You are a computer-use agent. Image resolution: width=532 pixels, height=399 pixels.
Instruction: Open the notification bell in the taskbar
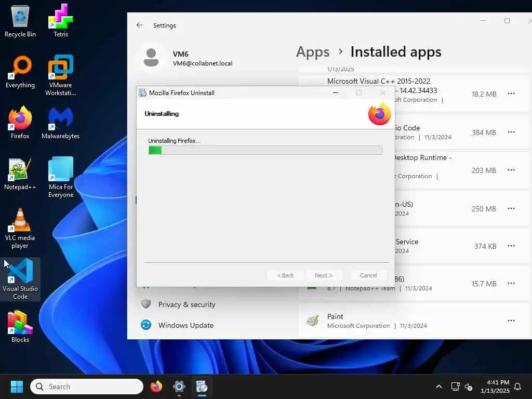(x=517, y=387)
